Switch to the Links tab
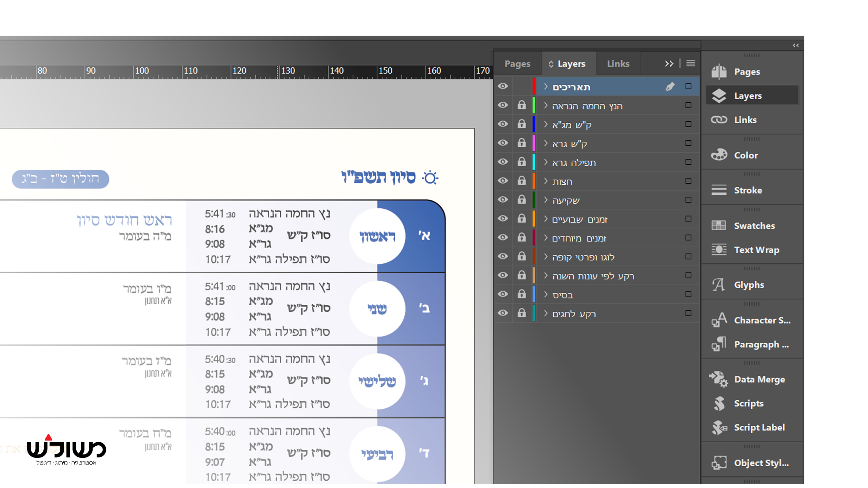This screenshot has height=488, width=868. pos(618,63)
